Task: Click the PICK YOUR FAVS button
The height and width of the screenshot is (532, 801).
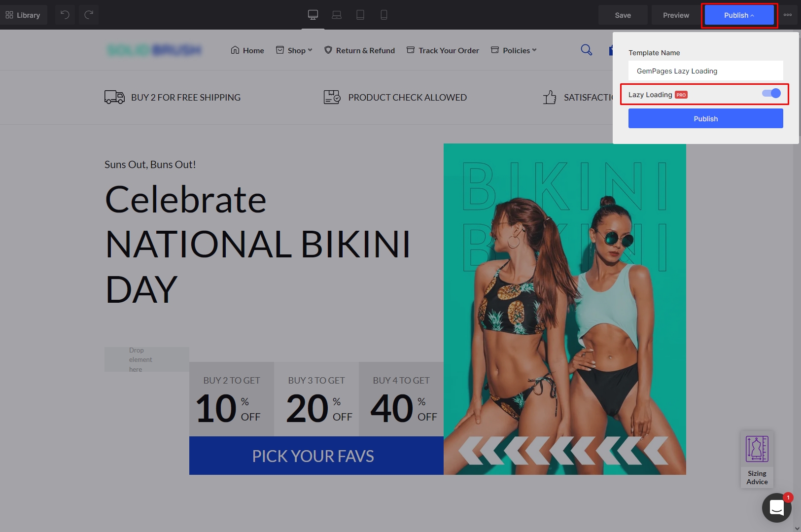Action: [x=316, y=456]
